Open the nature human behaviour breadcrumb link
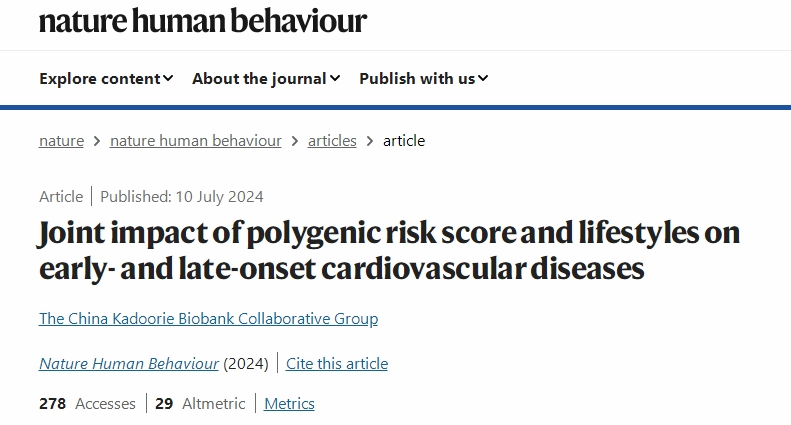Screen dimensions: 791x425 pyautogui.click(x=195, y=141)
